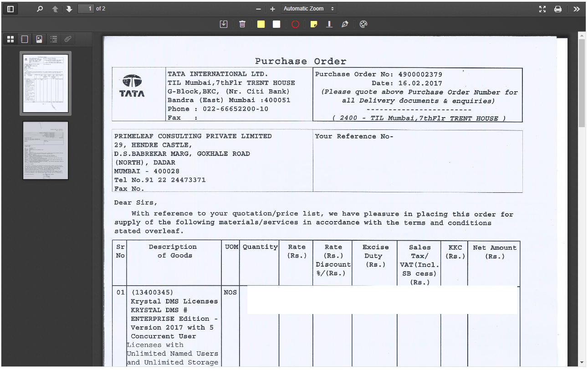Zoom out with the minus button
The width and height of the screenshot is (588, 371).
point(258,9)
